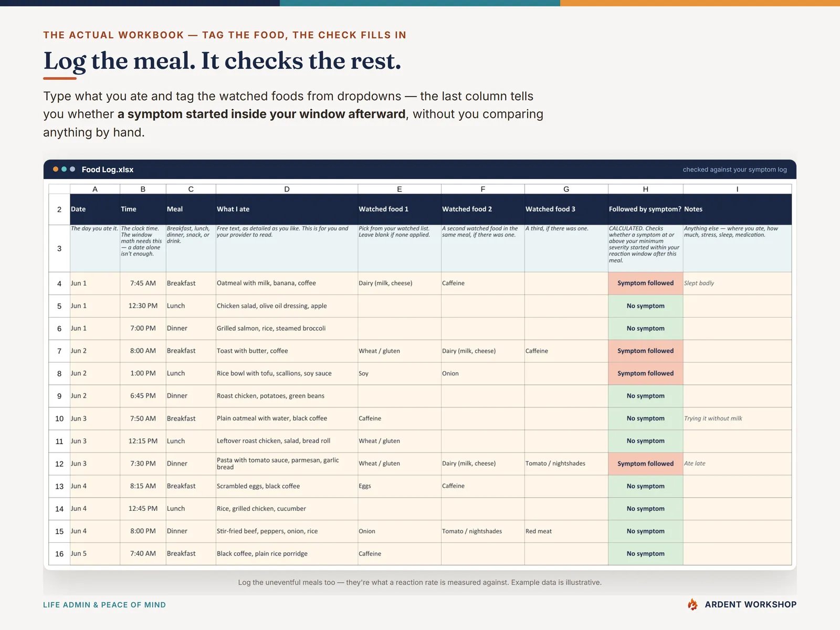Click the 'Notes' header cell
Screen dimensions: 840x630
pyautogui.click(x=737, y=209)
